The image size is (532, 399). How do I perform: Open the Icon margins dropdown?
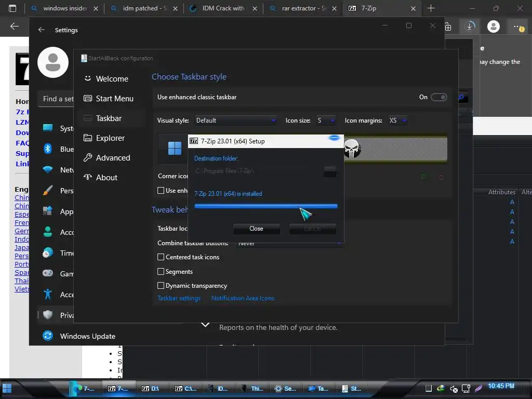397,121
